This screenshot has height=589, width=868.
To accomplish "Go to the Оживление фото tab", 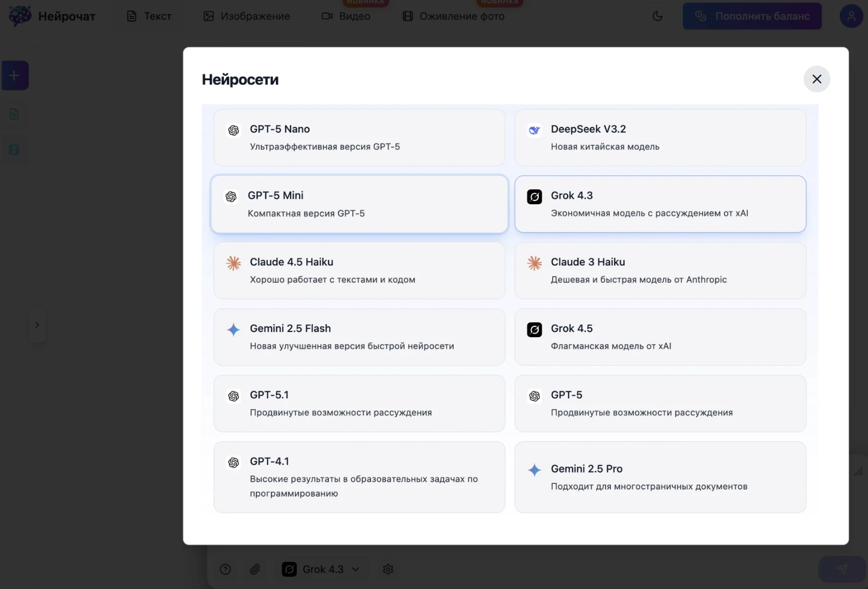I will tap(454, 16).
